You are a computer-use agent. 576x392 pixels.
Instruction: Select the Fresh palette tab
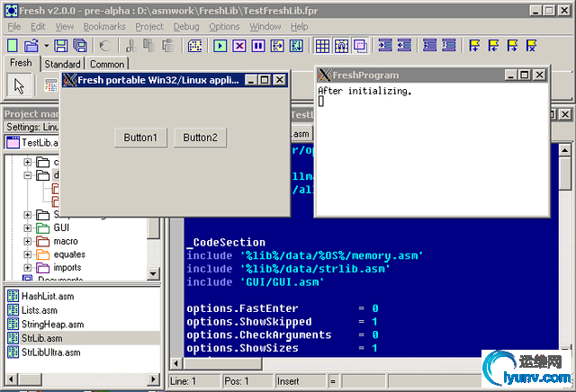21,63
